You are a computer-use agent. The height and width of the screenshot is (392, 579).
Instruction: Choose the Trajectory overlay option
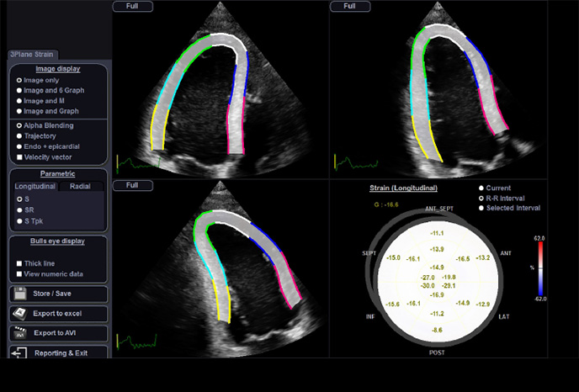(19, 135)
